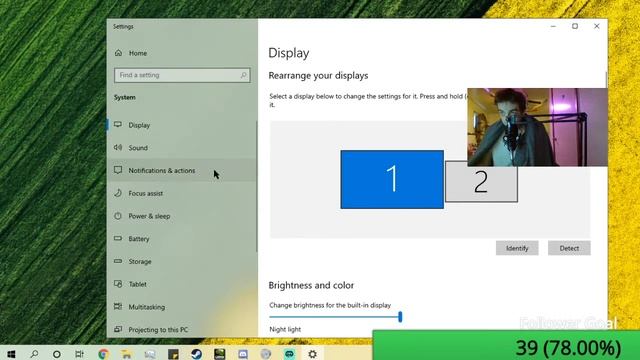This screenshot has width=640, height=360.
Task: Open File Explorer from taskbar
Action: click(x=127, y=354)
